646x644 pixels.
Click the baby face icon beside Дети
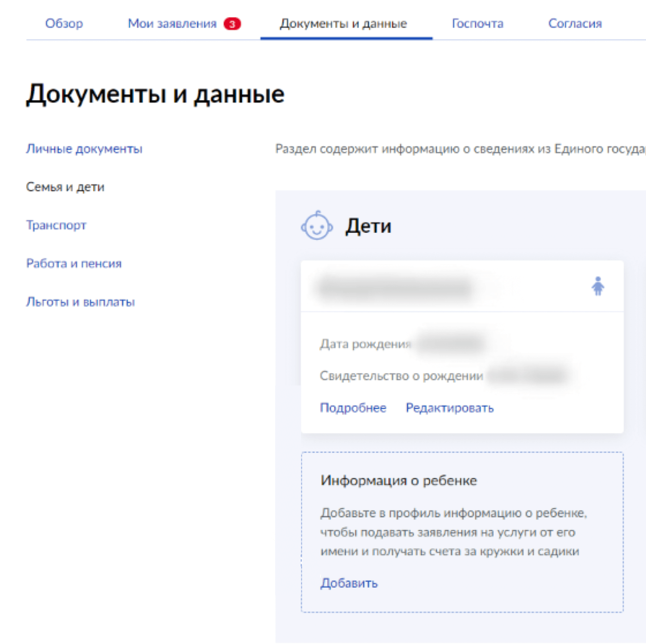tap(317, 225)
